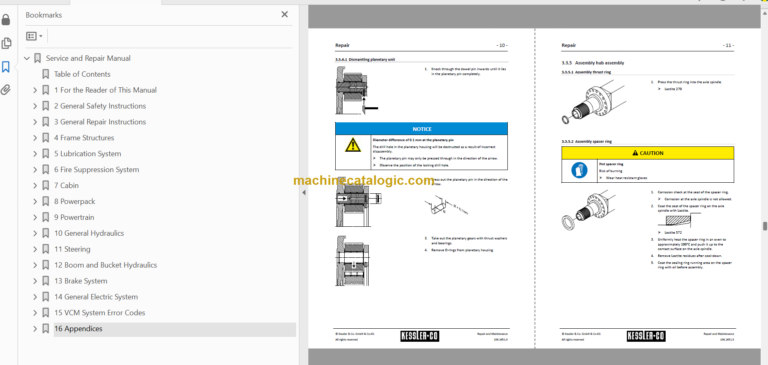Screen dimensions: 768x365
Task: Jump to 4 Frame Structures
Action: (84, 138)
